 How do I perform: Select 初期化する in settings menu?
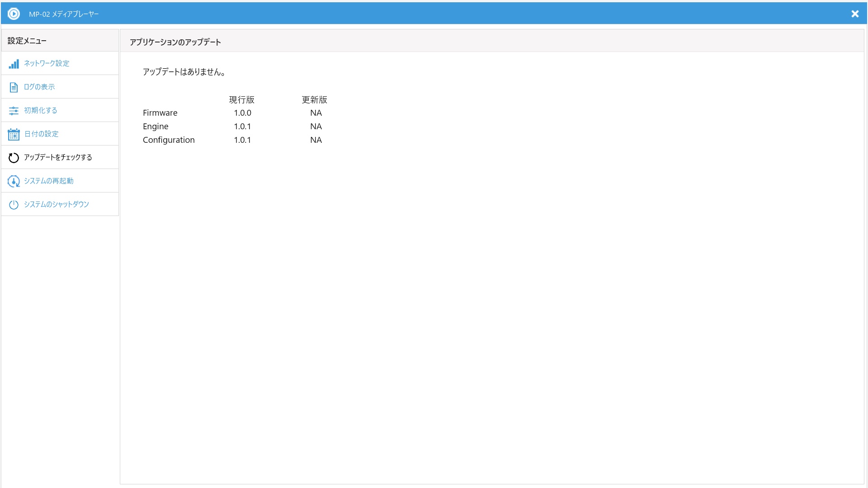(x=41, y=111)
